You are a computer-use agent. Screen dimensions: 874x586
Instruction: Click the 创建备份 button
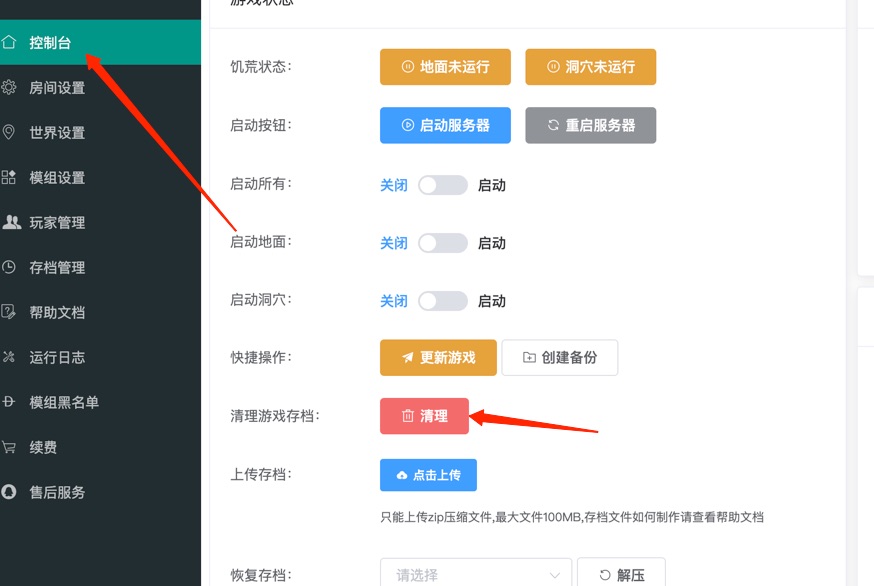coord(559,357)
